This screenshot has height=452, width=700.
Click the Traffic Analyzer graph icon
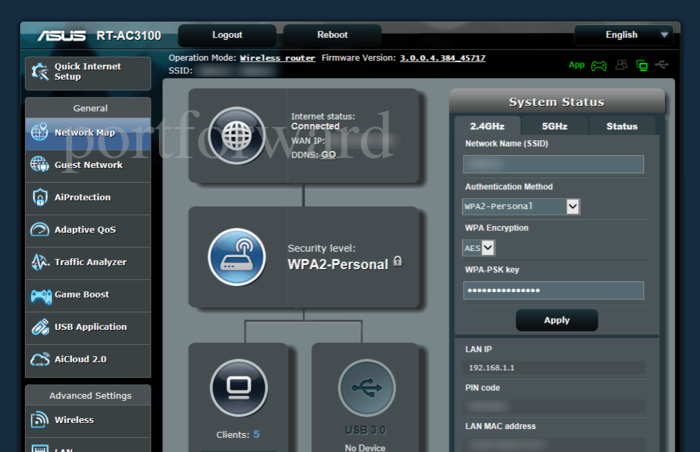[x=40, y=262]
